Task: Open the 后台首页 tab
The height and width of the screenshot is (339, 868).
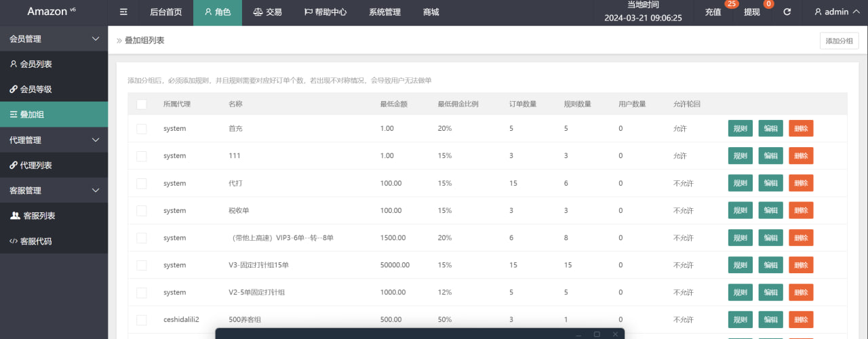Action: coord(165,12)
